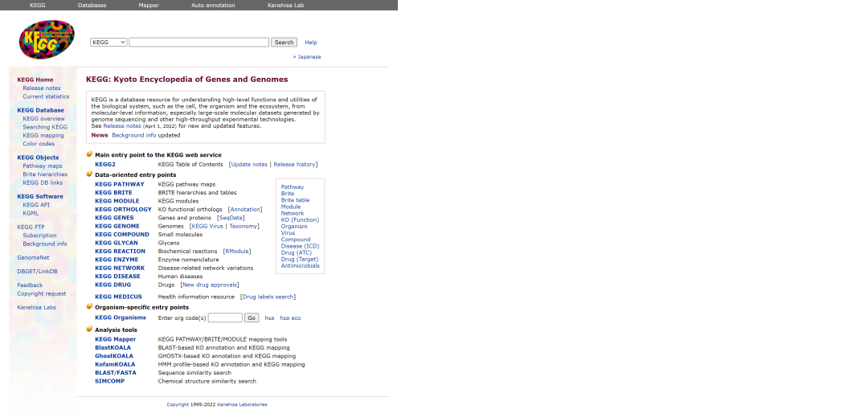The width and height of the screenshot is (868, 418).
Task: Open KEGG GENES entry point
Action: (x=114, y=218)
